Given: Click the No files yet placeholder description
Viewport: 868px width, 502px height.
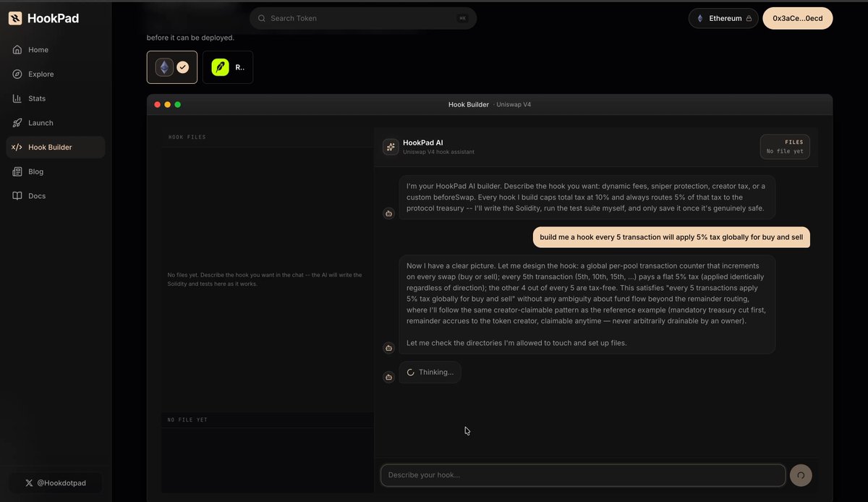Looking at the screenshot, I should coord(265,279).
